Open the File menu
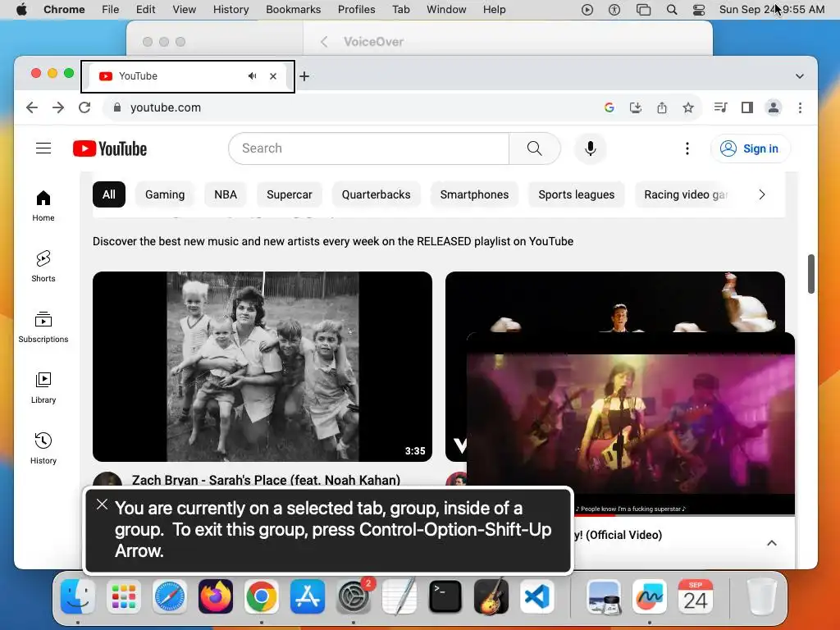The image size is (840, 630). tap(111, 10)
